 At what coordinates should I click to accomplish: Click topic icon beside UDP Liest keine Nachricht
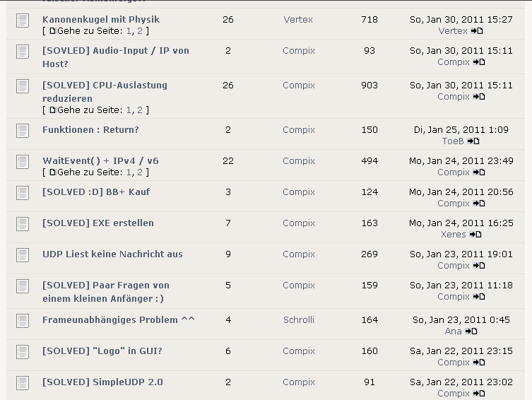[x=23, y=255]
